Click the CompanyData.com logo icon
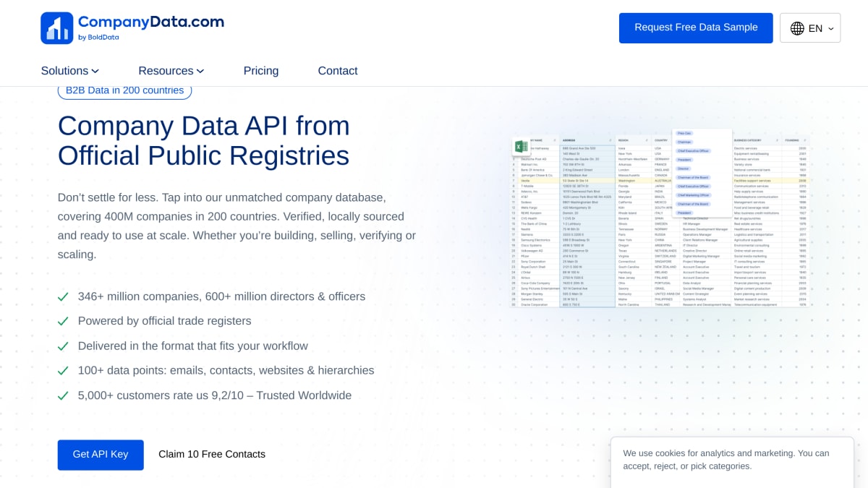Viewport: 868px width, 488px height. coord(57,28)
